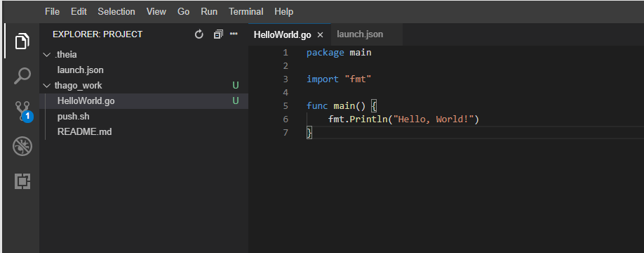644x253 pixels.
Task: Close the HelloWorld.go editor tab
Action: tap(321, 34)
